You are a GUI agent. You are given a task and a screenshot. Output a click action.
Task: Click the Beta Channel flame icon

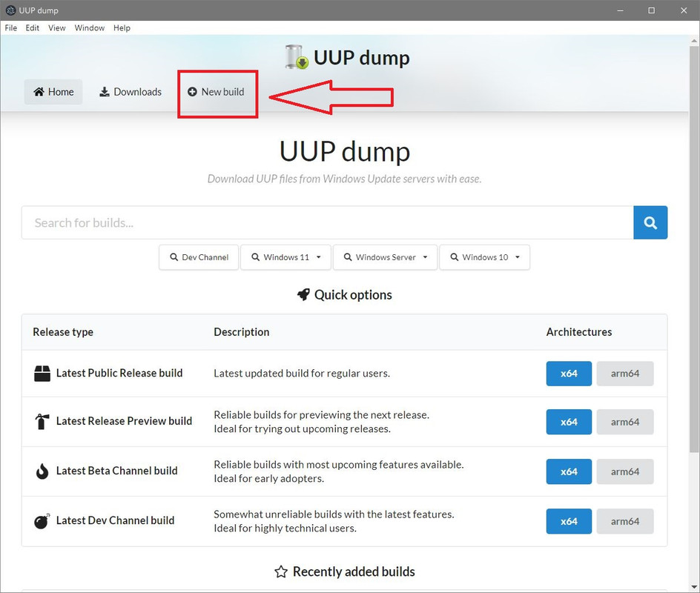coord(42,471)
